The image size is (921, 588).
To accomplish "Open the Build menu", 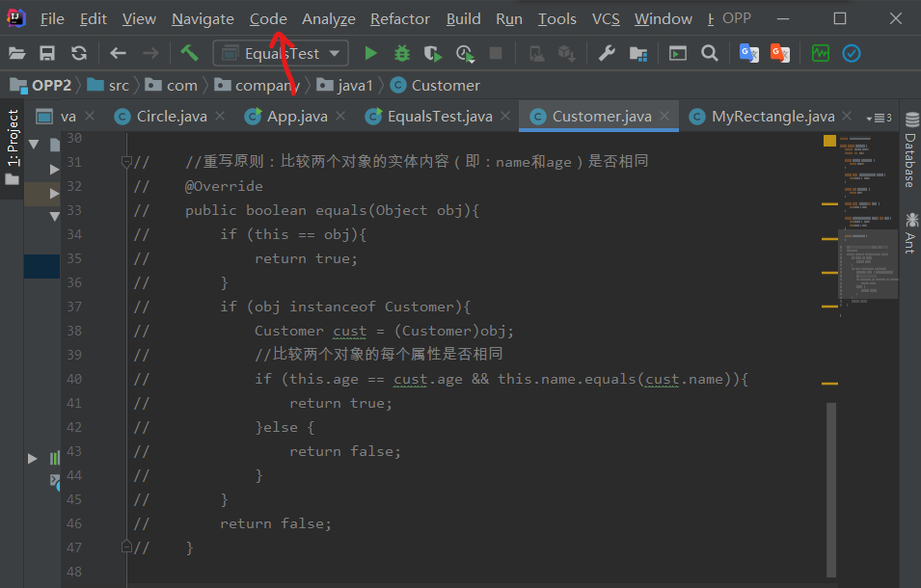I will point(464,18).
